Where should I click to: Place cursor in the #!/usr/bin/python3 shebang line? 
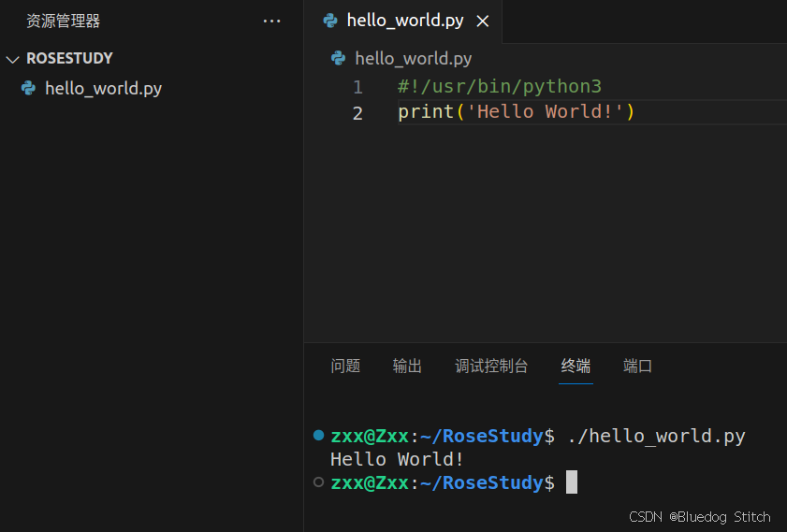tap(500, 86)
